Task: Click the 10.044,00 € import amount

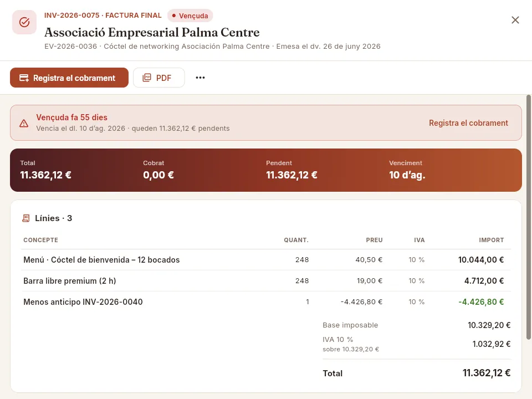Action: [x=481, y=260]
